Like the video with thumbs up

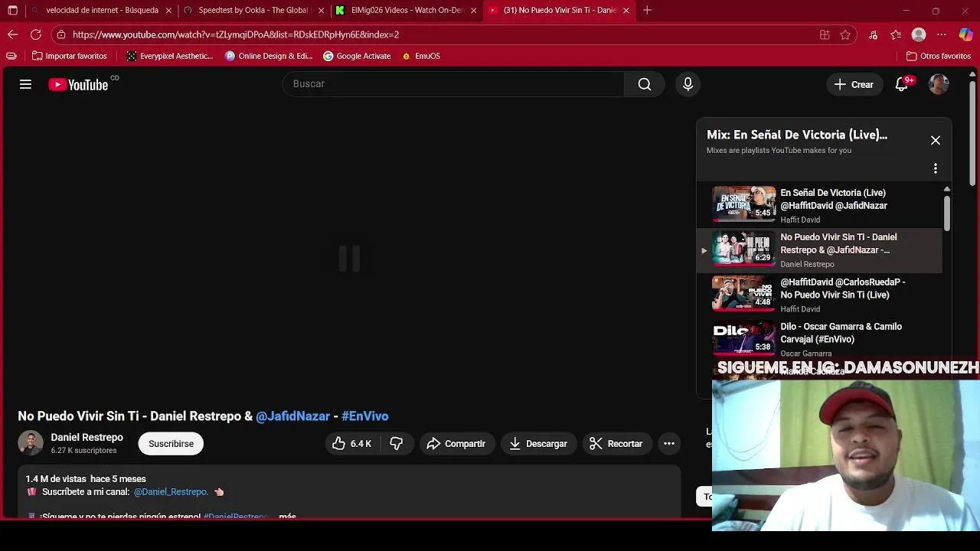click(x=351, y=444)
